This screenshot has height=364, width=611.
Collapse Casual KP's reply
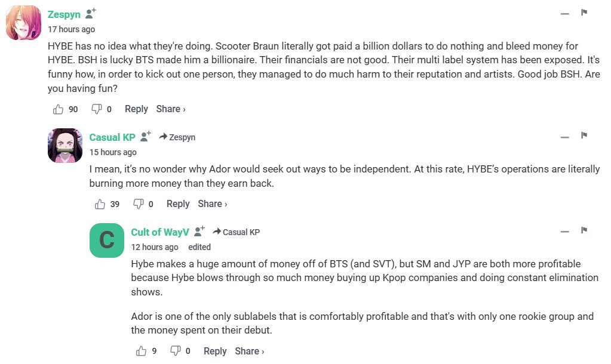(564, 137)
